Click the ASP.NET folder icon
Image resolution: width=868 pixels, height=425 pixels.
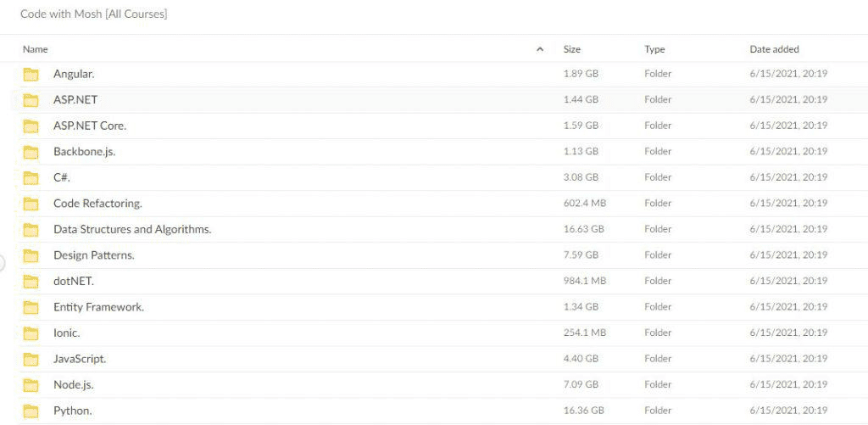[x=31, y=100]
